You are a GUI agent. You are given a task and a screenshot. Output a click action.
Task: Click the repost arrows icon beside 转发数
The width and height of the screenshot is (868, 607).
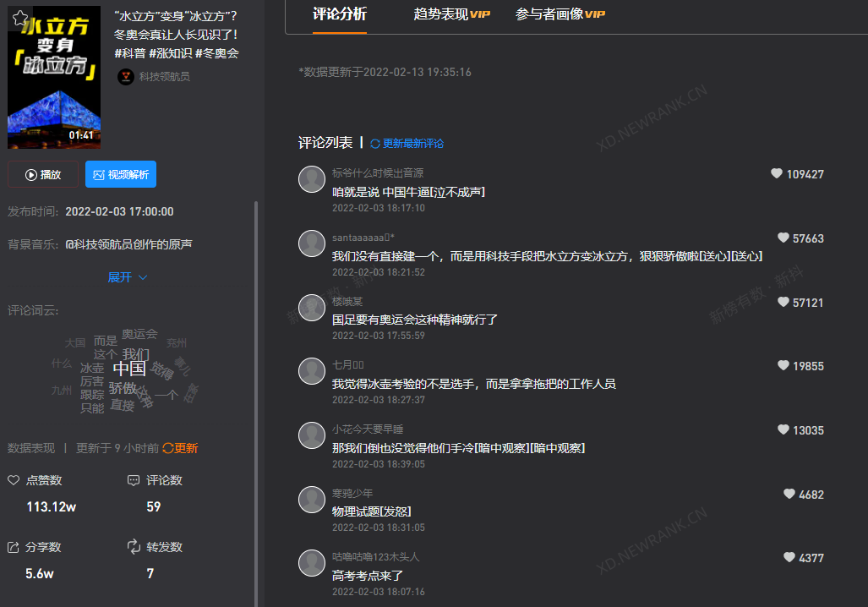(133, 546)
